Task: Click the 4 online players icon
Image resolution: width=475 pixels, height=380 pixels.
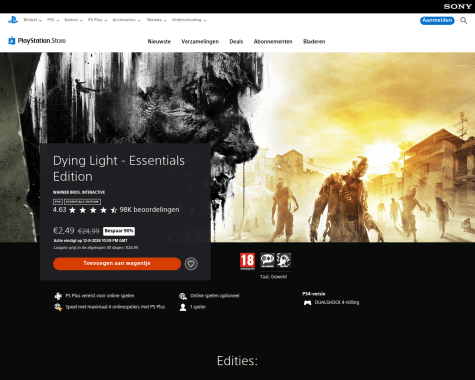Action: (x=58, y=307)
